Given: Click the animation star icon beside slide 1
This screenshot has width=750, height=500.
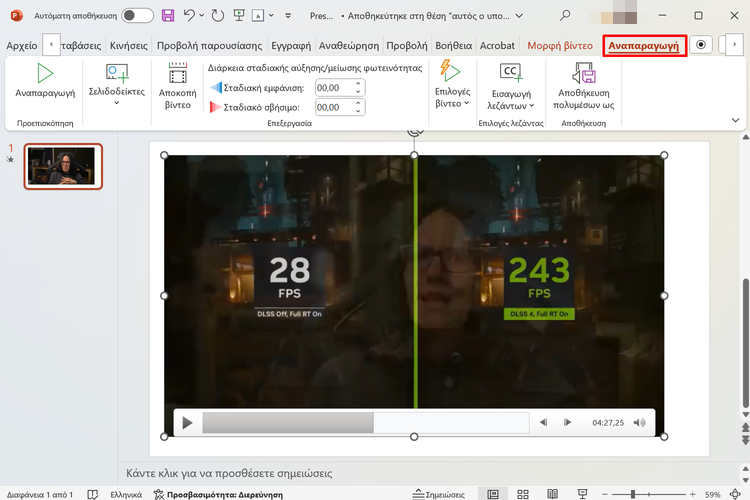Looking at the screenshot, I should [10, 159].
